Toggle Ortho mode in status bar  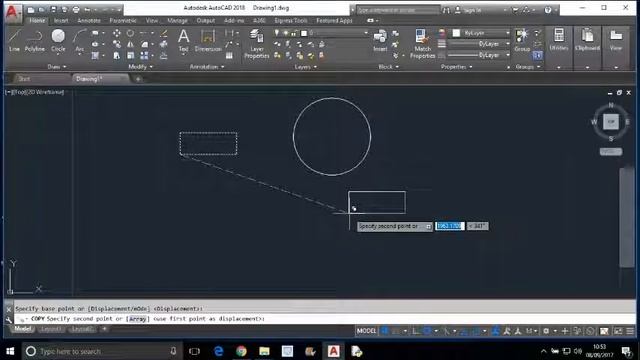416,331
